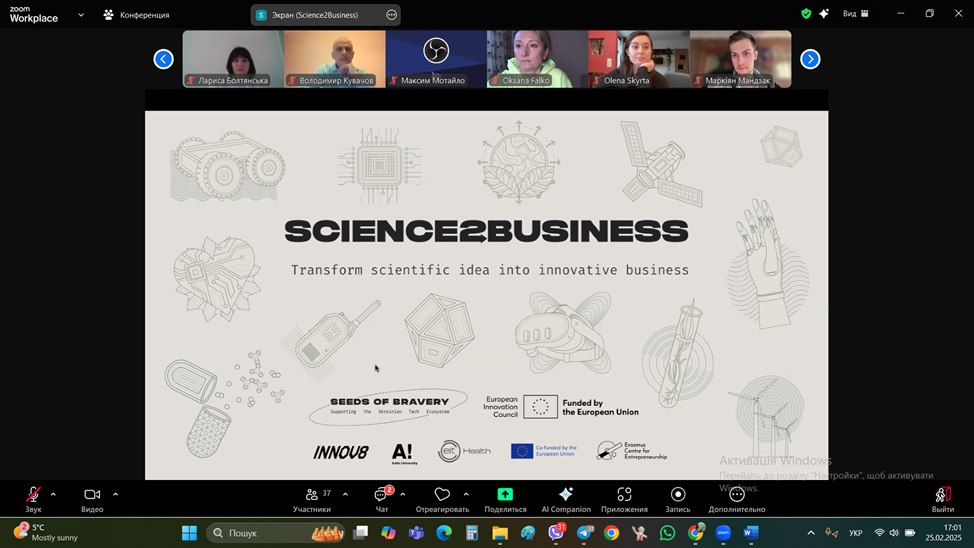
Task: Show hidden system tray icons chevron
Action: click(811, 533)
